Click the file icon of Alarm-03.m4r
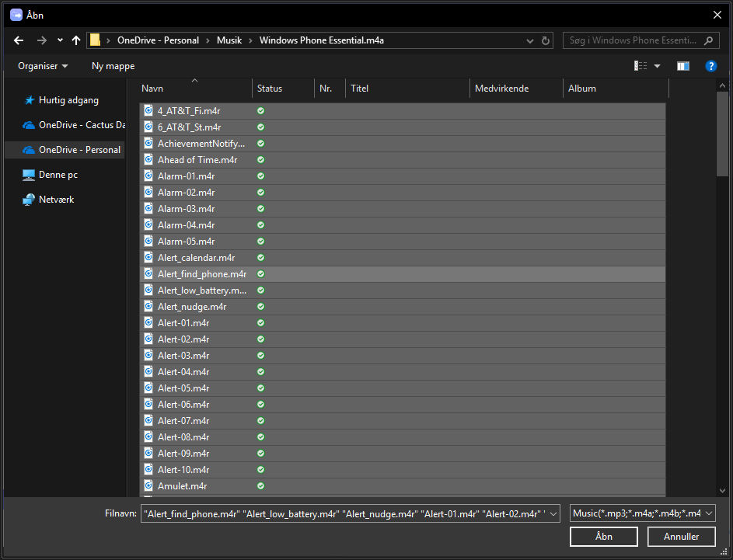Image resolution: width=733 pixels, height=560 pixels. [x=148, y=209]
